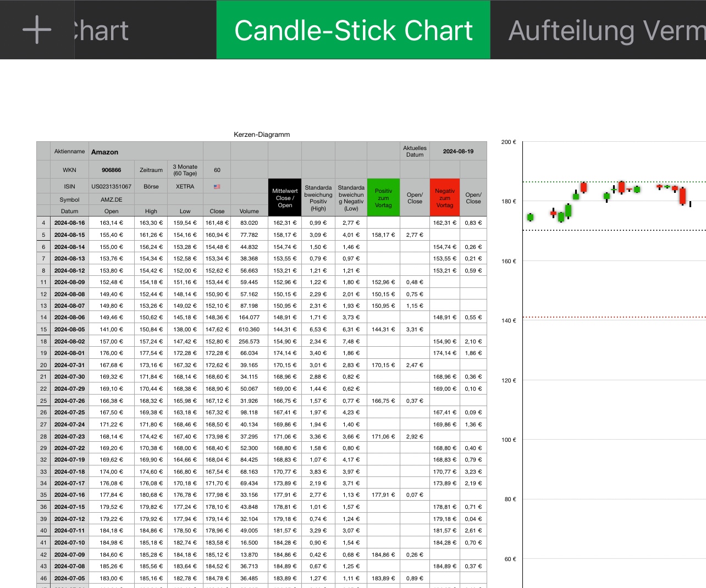Click row number 46 header
Screen dimensions: 706x588
pos(43,578)
